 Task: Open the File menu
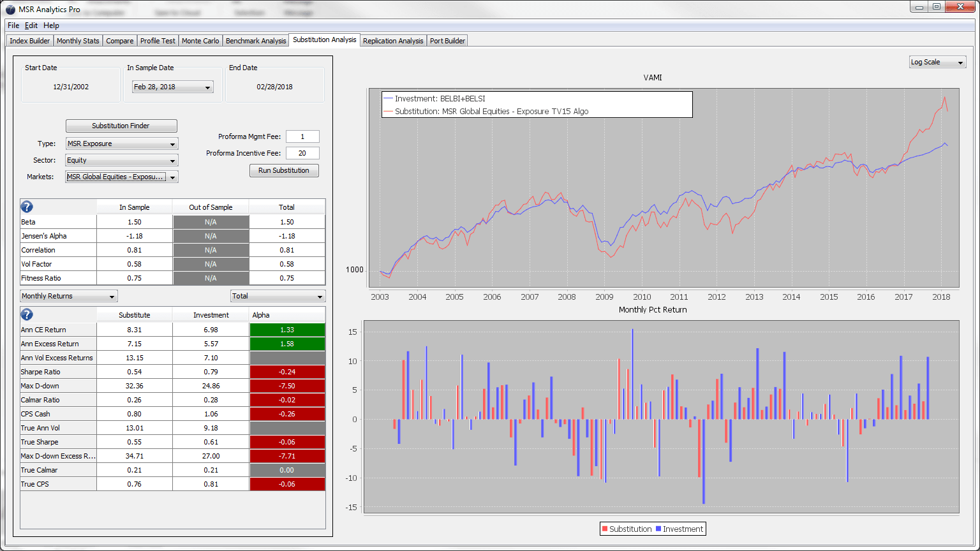coord(13,26)
